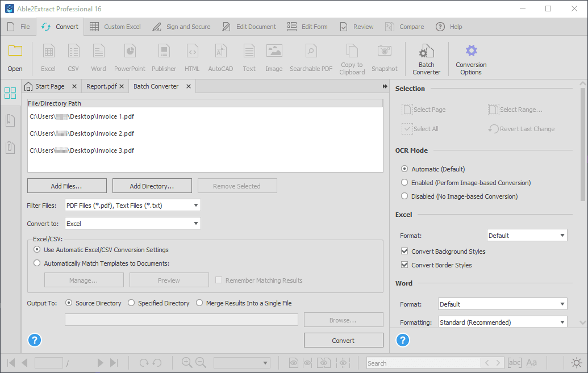Open the Filter Files dropdown

coord(133,205)
